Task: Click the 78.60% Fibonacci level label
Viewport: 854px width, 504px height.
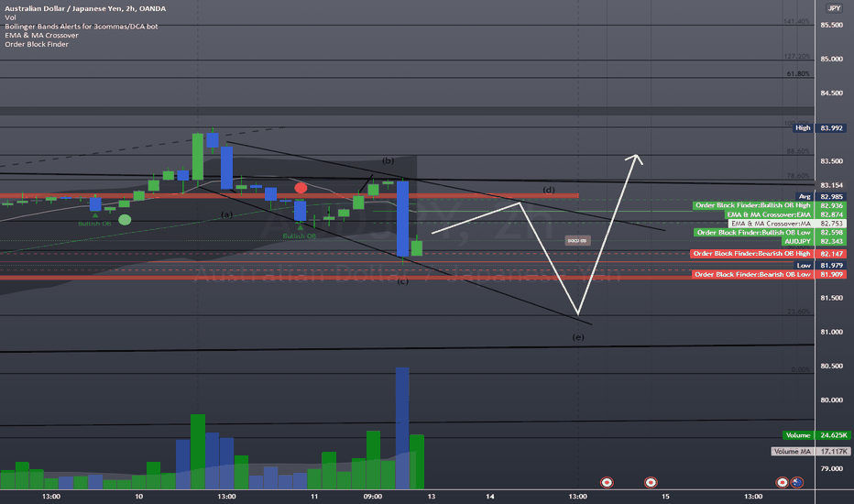Action: 798,175
